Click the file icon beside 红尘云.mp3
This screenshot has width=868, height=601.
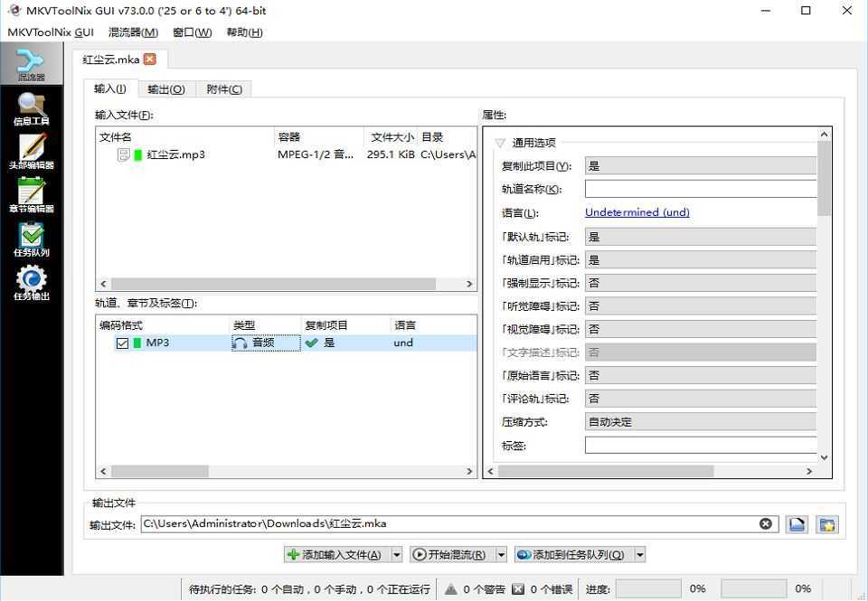[123, 155]
